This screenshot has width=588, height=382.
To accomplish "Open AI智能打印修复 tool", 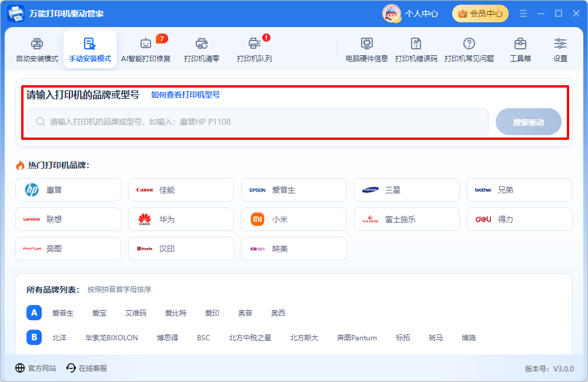I will point(146,49).
